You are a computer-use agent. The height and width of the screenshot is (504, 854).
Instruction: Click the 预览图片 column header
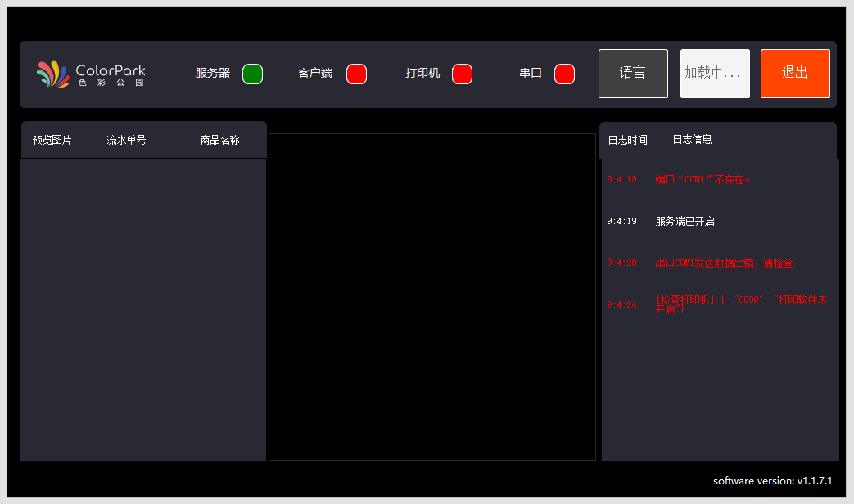point(52,140)
